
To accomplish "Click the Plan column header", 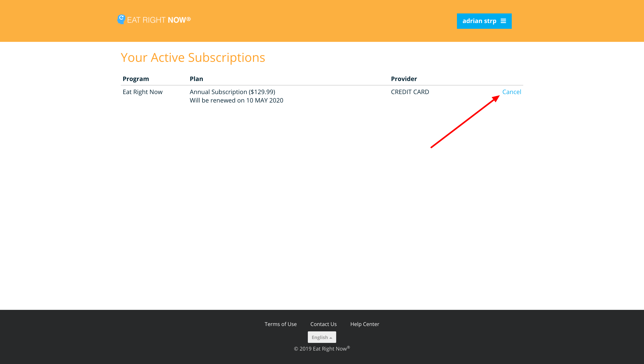I will [196, 79].
